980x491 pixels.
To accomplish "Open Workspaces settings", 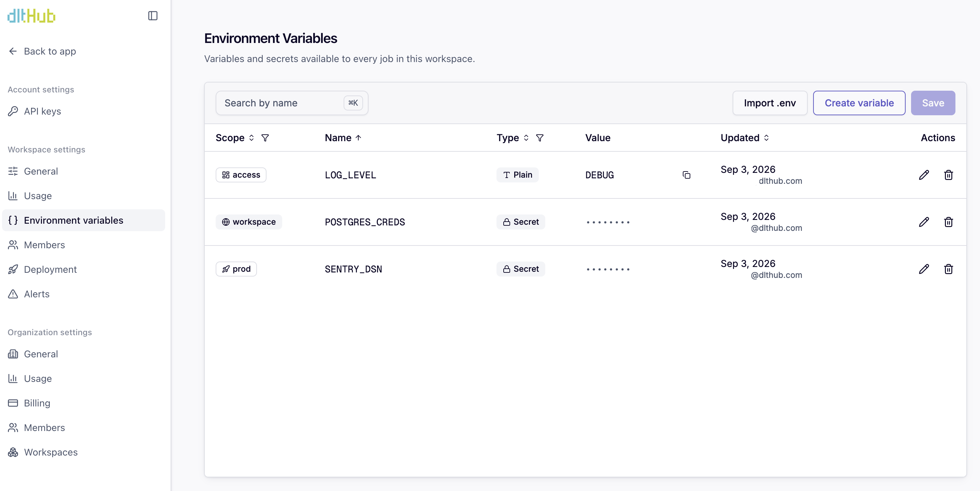I will [x=84, y=452].
